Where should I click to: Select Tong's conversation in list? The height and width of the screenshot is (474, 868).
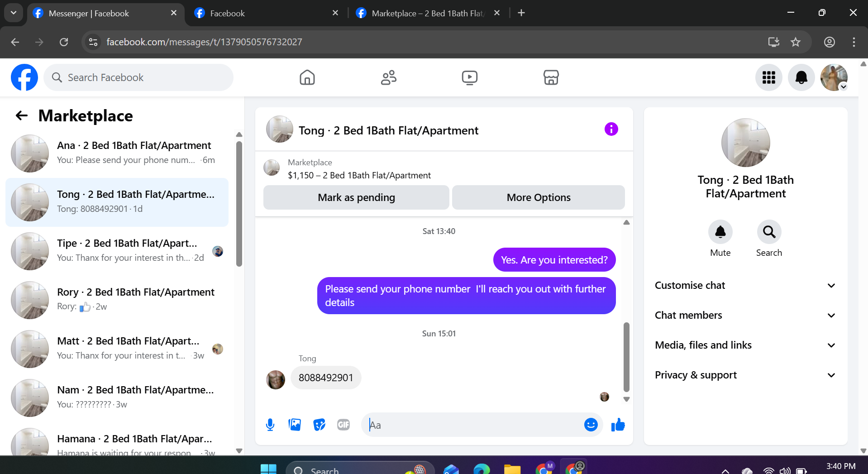point(117,202)
